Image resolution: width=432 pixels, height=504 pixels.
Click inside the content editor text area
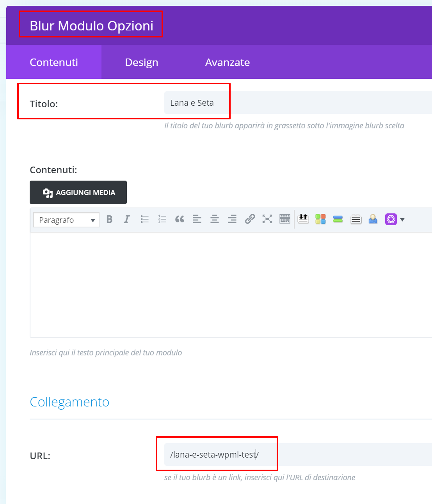pos(230,285)
